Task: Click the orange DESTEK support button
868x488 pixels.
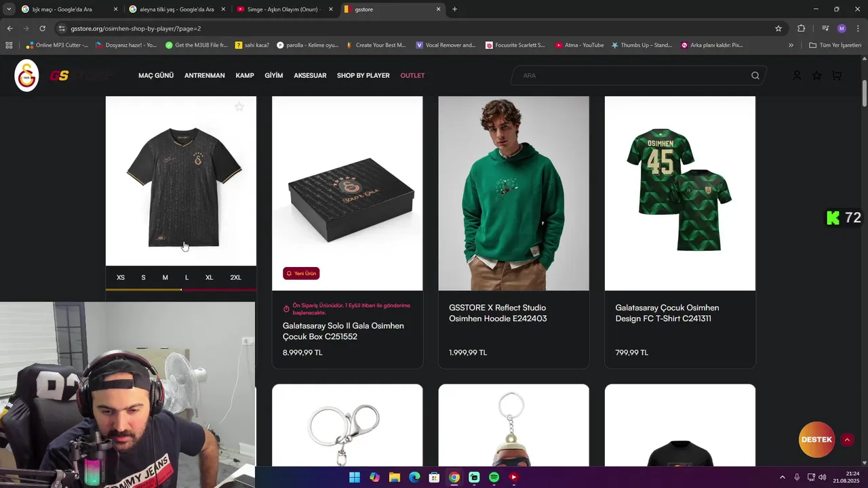Action: [x=816, y=439]
